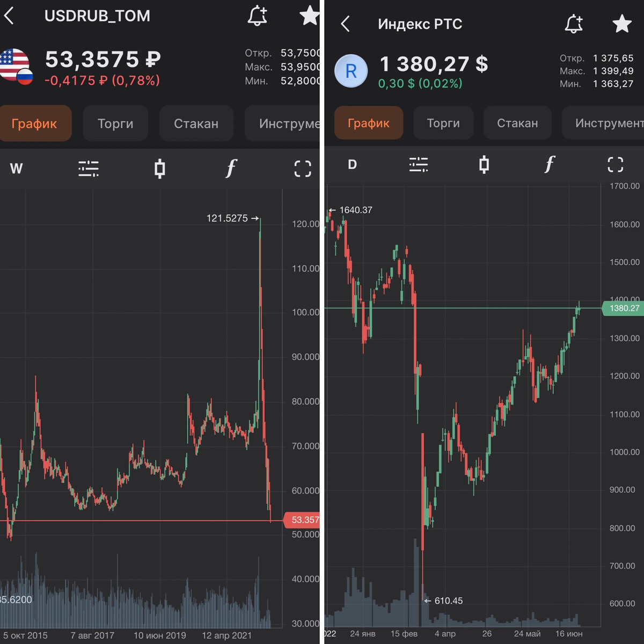
Task: Tap the 1380.27 current price label
Action: 624,308
